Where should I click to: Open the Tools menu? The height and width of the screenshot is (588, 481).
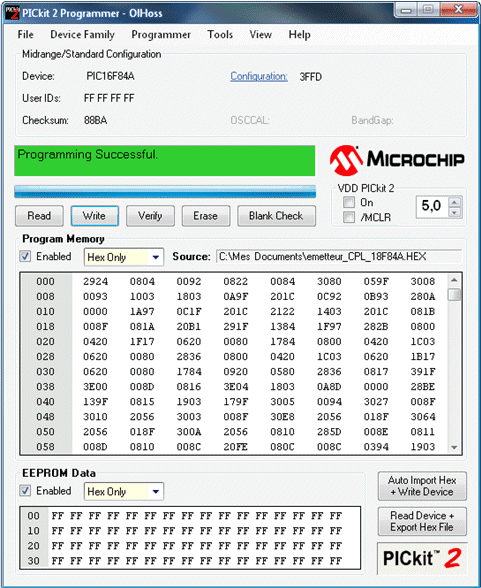220,34
